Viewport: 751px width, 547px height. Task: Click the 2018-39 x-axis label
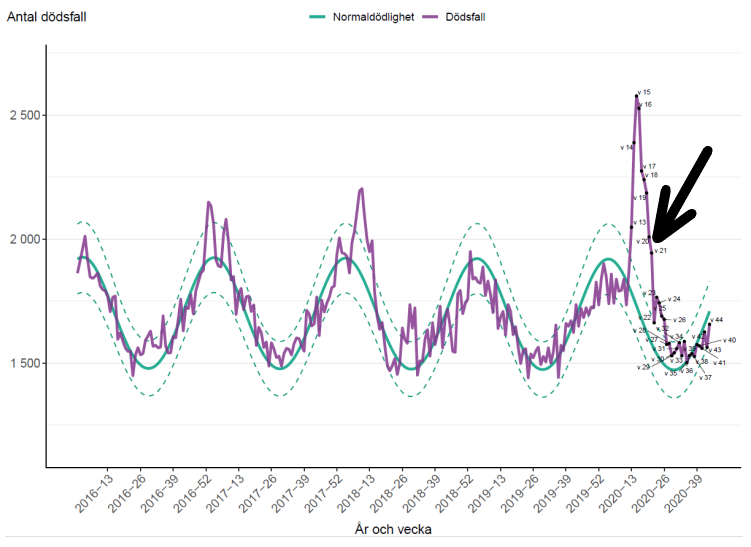421,493
